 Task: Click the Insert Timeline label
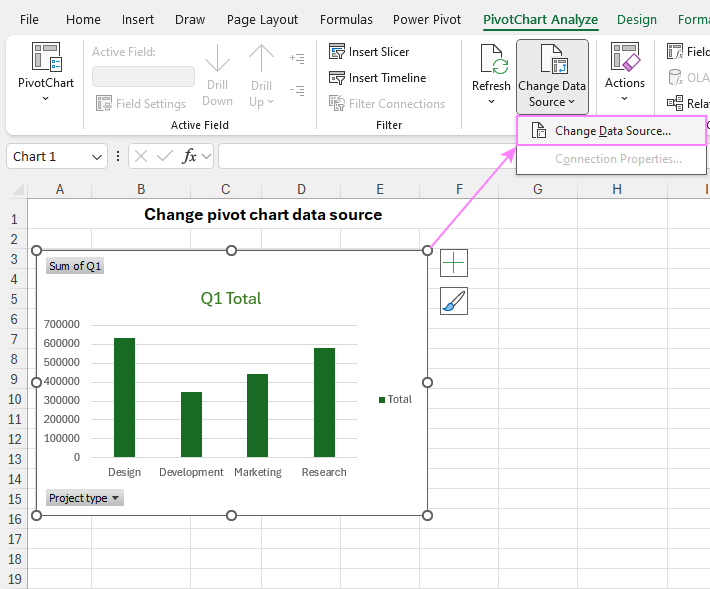(x=387, y=78)
